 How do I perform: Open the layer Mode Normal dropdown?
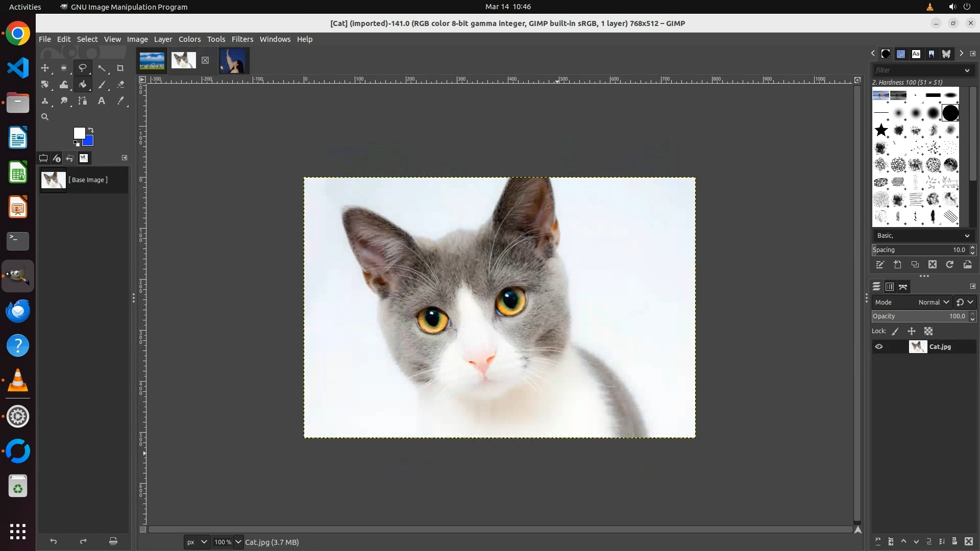[933, 302]
